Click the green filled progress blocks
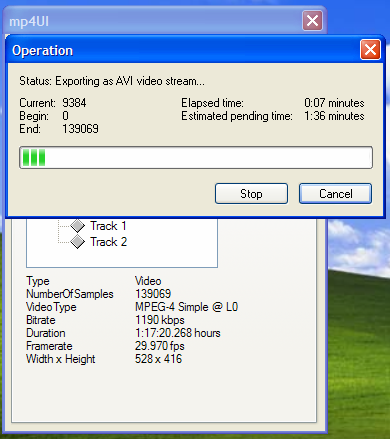 [33, 157]
